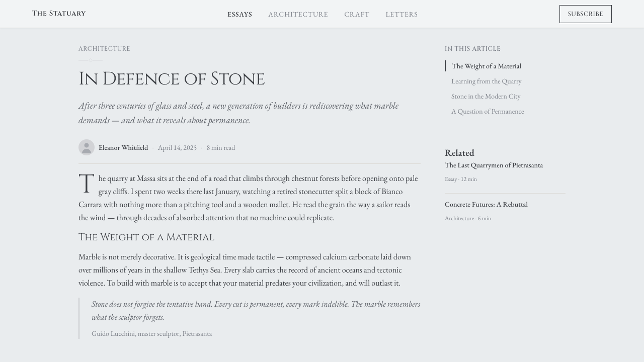The width and height of the screenshot is (644, 362).
Task: Click the Subscribe button
Action: [586, 14]
